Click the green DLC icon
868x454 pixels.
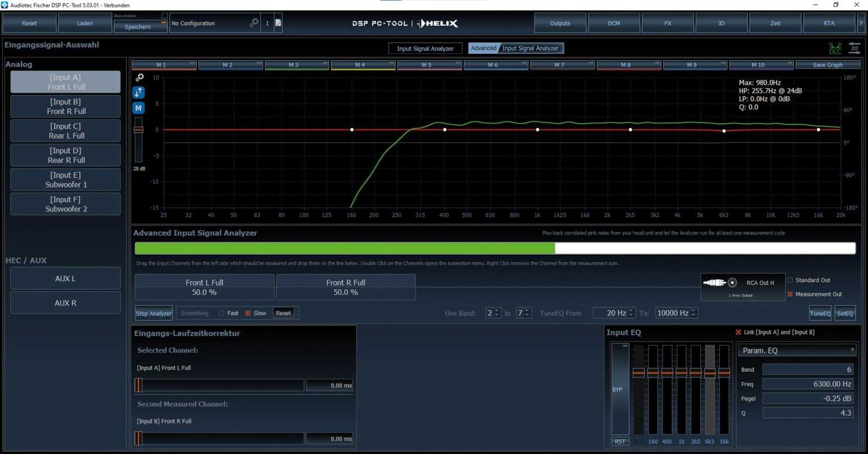835,49
